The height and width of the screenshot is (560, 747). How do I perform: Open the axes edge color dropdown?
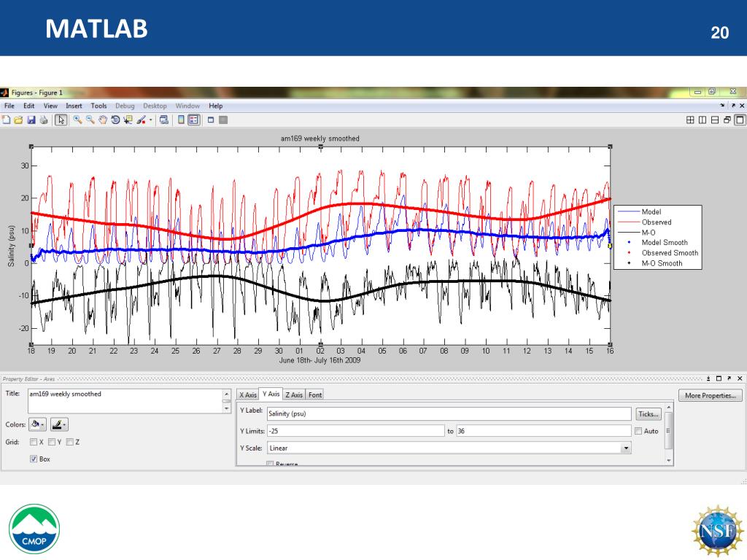pos(59,424)
